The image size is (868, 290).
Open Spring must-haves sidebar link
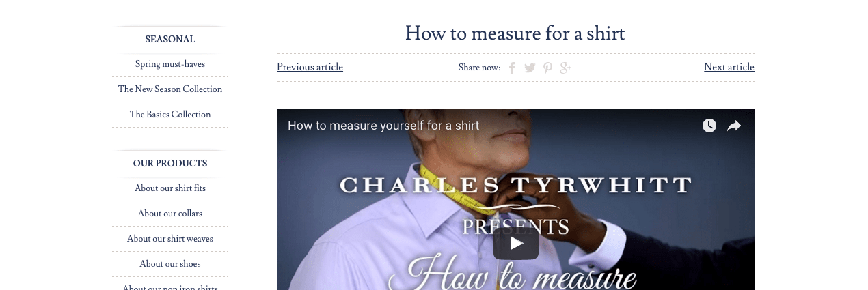(170, 64)
